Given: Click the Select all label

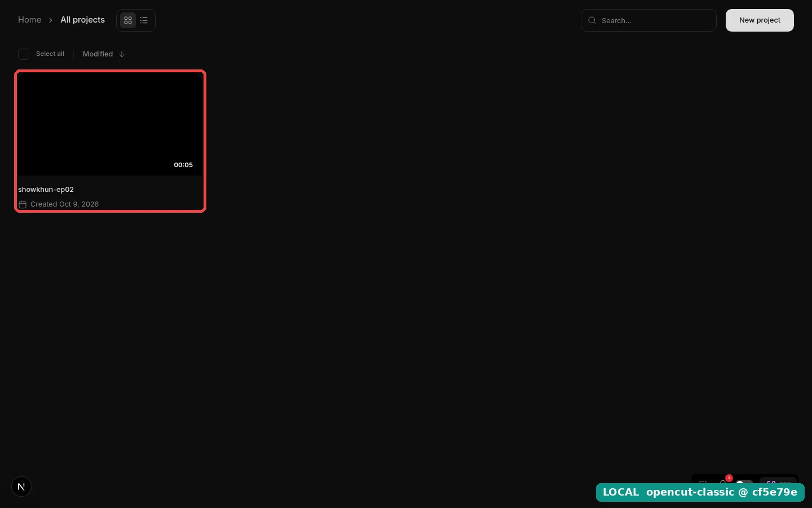Looking at the screenshot, I should point(50,54).
